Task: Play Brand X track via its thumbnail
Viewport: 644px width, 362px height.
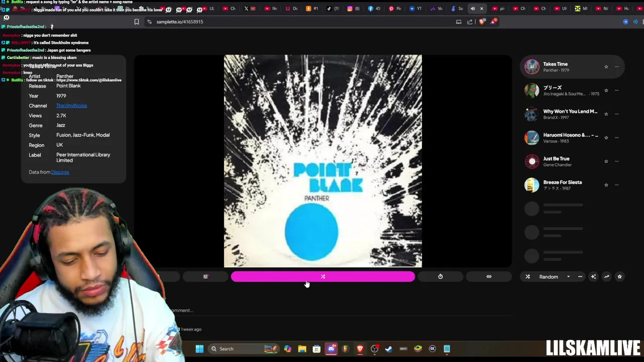Action: coord(532,114)
